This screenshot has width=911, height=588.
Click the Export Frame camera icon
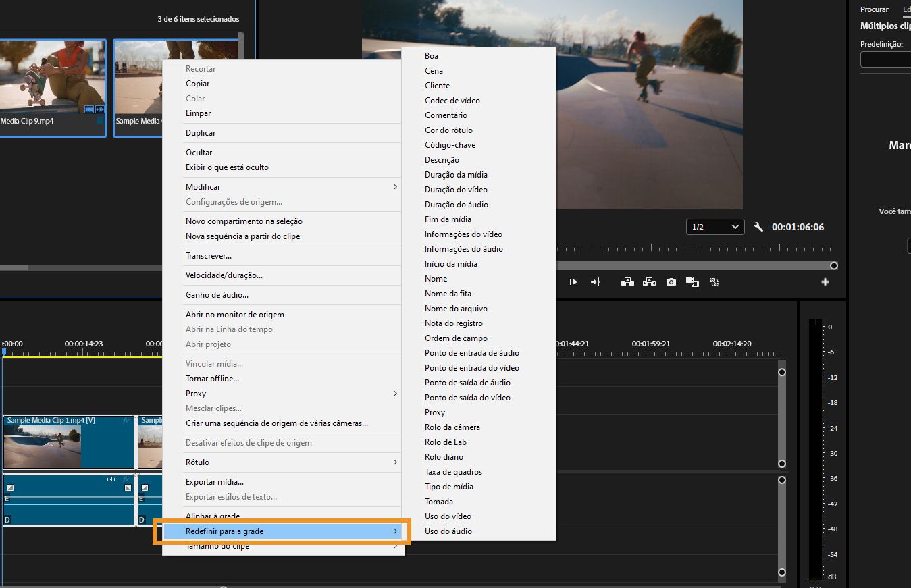671,282
